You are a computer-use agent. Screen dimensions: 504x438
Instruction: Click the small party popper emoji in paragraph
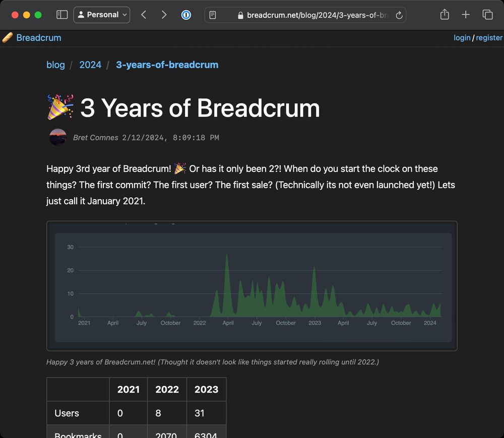coord(180,168)
